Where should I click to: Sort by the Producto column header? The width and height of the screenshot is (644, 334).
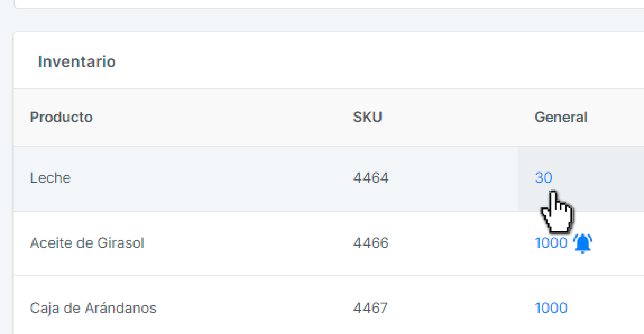pos(61,117)
